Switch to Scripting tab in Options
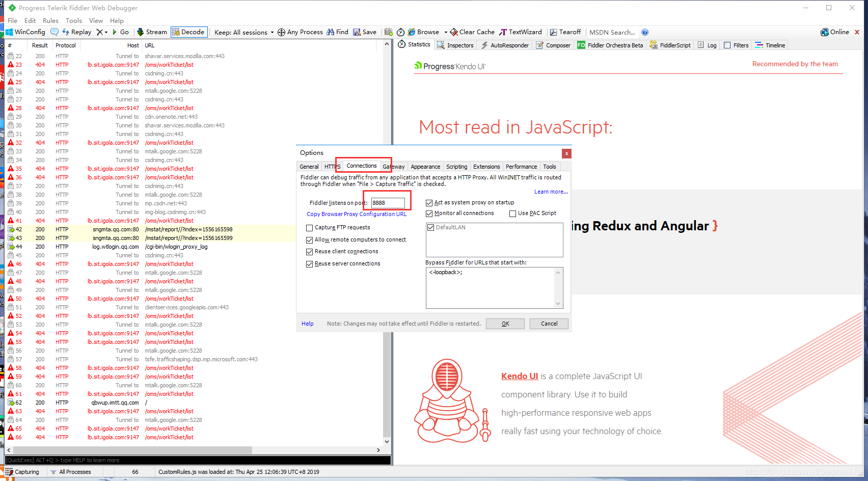The image size is (868, 481). 456,167
